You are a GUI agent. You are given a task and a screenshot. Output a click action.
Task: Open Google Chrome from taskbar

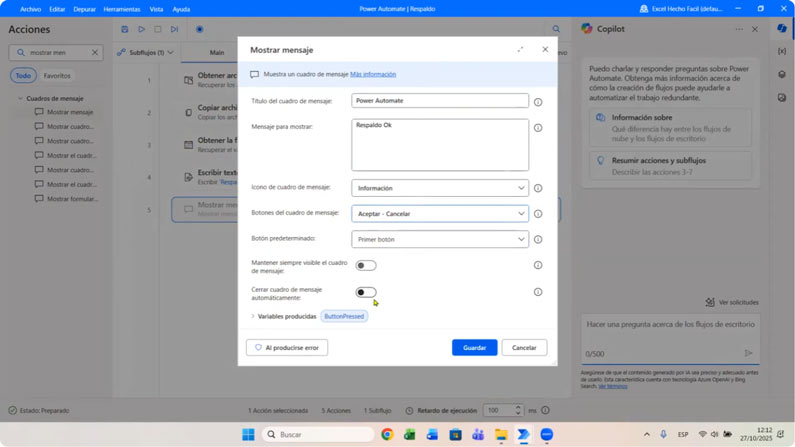point(387,434)
